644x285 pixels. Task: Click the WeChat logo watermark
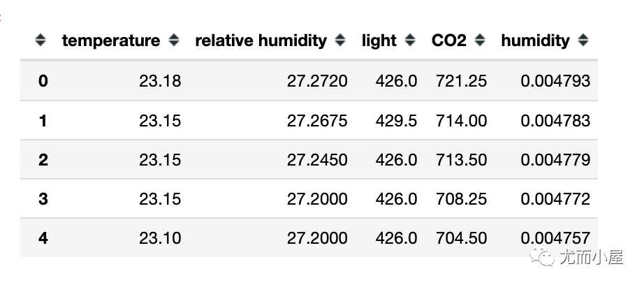[542, 256]
